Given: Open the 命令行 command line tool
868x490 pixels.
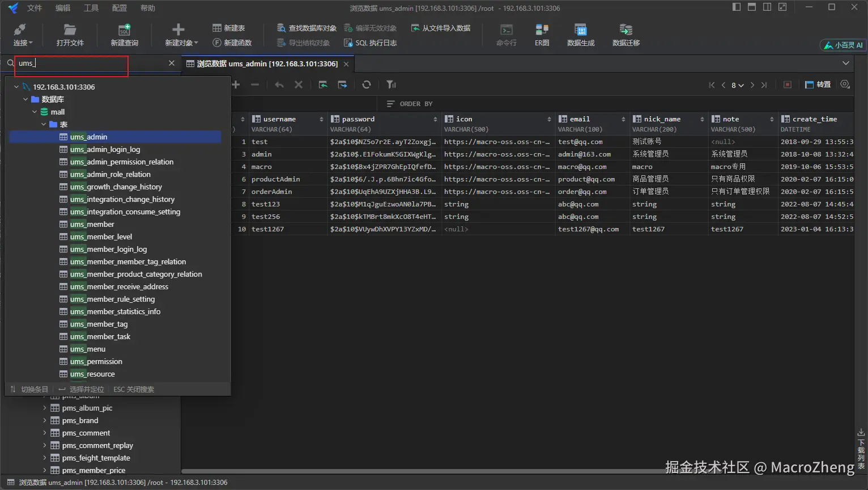Looking at the screenshot, I should pos(506,35).
